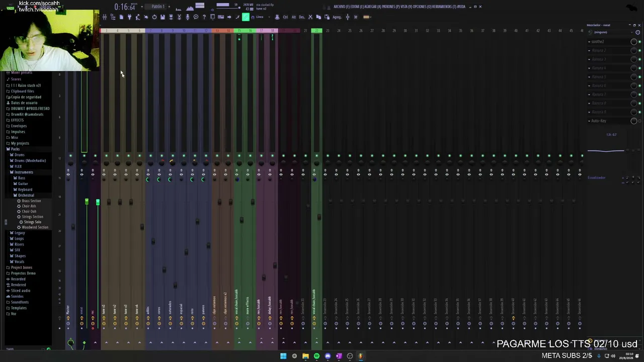Click the Windows Start button
Image resolution: width=644 pixels, height=362 pixels.
283,356
